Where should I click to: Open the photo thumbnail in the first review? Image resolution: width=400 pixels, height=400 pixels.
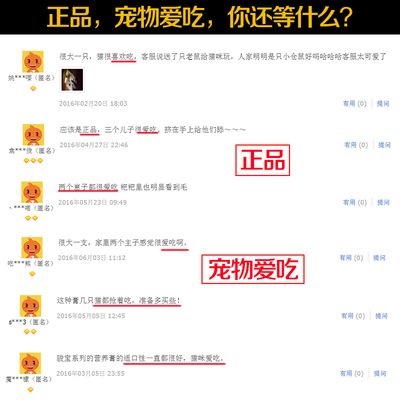coord(72,80)
